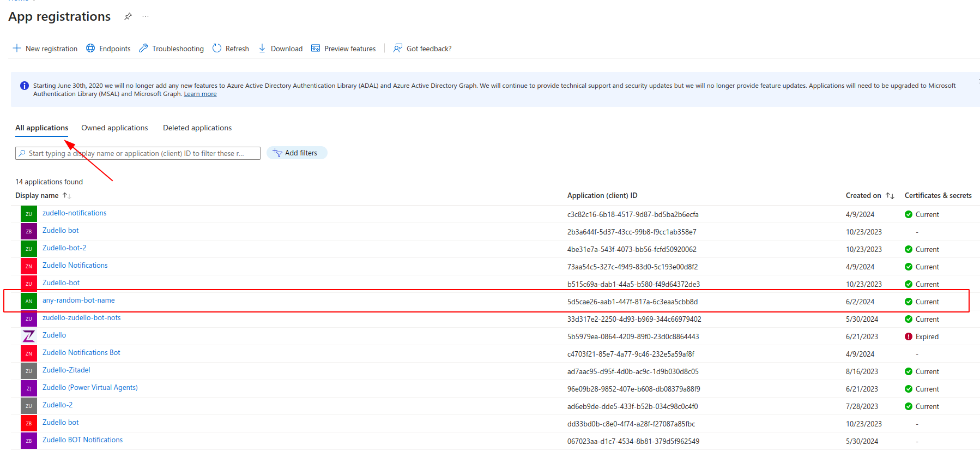Select client ID c3c82c16-6b18-4517-9d87-bd5ba2b6ecfa
980x469 pixels.
[633, 214]
